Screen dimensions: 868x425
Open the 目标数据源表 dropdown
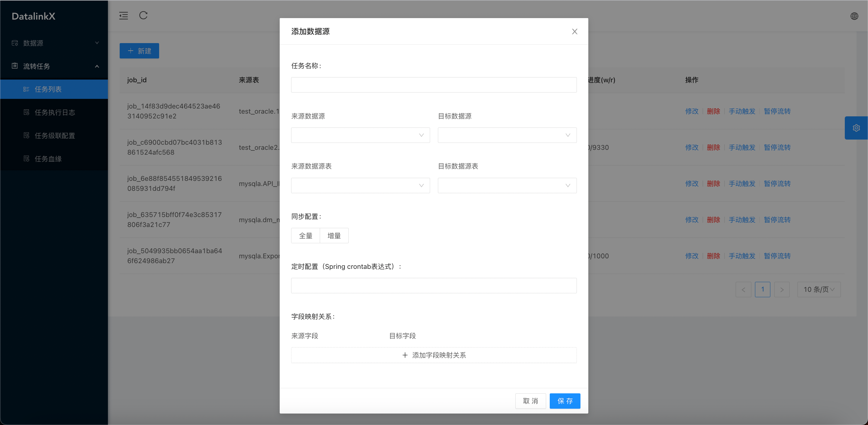click(507, 185)
